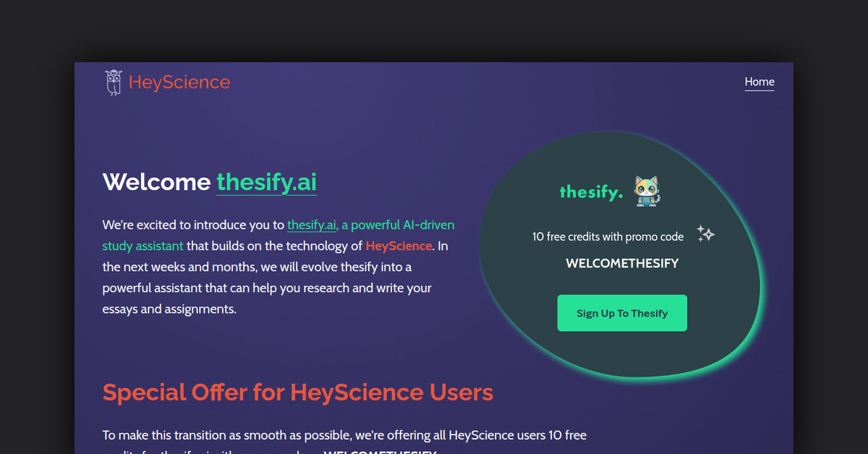Click the Special Offer section heading

tap(297, 392)
